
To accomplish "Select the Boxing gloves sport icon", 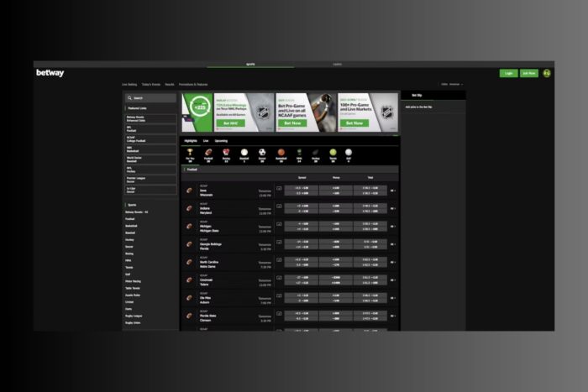I will (227, 154).
